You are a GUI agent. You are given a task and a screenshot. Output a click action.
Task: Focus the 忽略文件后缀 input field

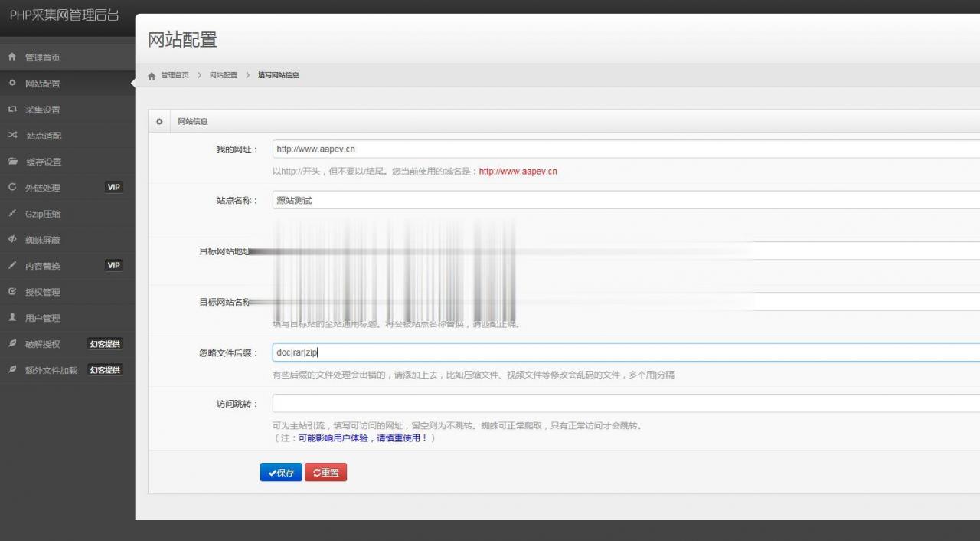pyautogui.click(x=626, y=352)
